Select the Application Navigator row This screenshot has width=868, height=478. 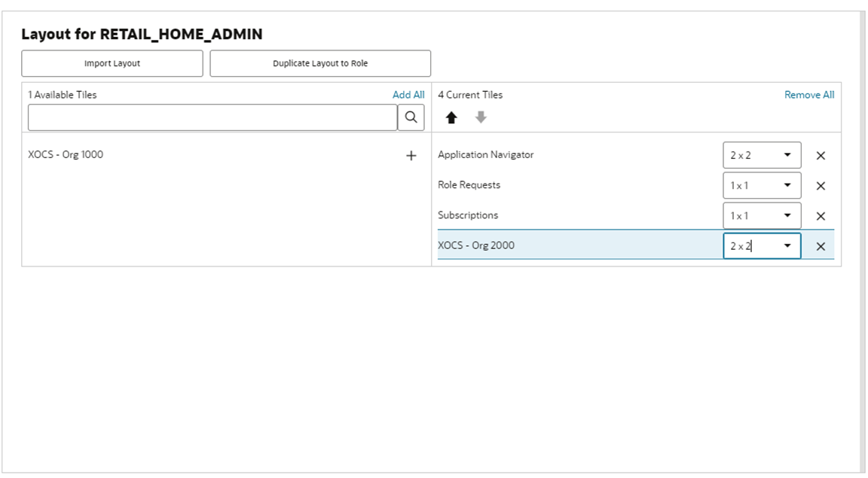click(x=485, y=155)
